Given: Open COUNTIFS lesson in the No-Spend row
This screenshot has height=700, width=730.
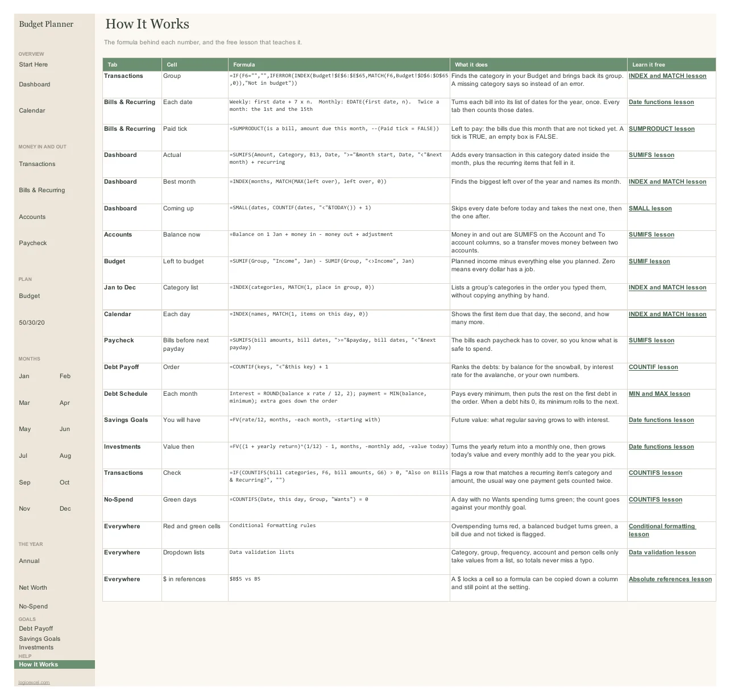Looking at the screenshot, I should pos(656,500).
